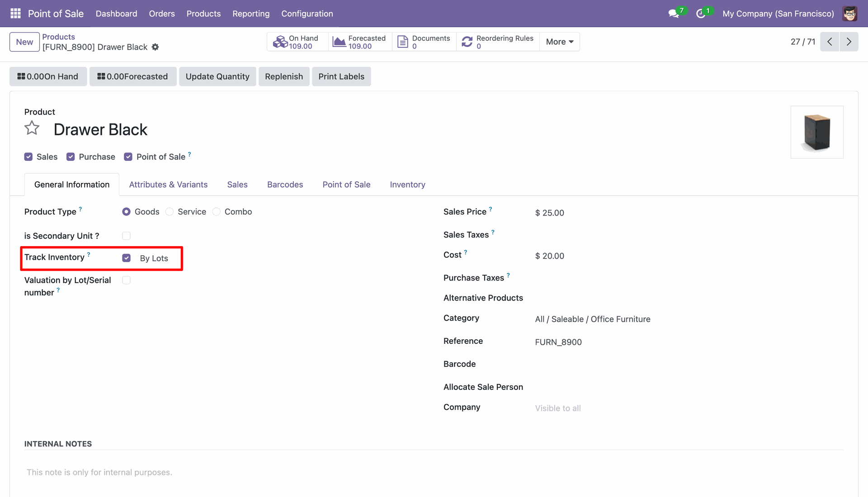Select the Service product type radio
The height and width of the screenshot is (497, 868).
[170, 212]
